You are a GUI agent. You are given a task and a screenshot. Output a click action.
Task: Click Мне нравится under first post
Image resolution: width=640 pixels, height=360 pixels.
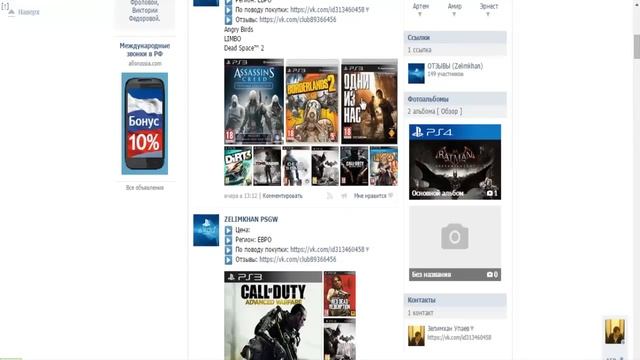(x=370, y=196)
